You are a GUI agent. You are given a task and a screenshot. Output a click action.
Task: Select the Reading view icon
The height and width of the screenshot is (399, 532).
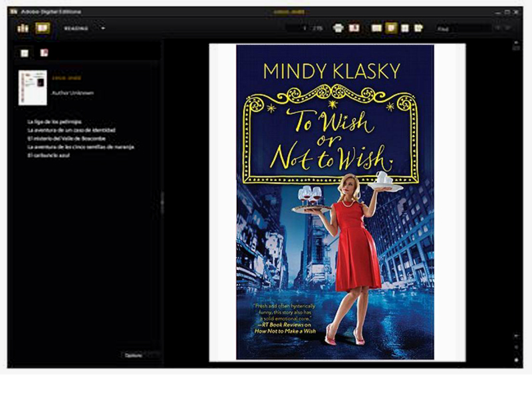point(43,28)
